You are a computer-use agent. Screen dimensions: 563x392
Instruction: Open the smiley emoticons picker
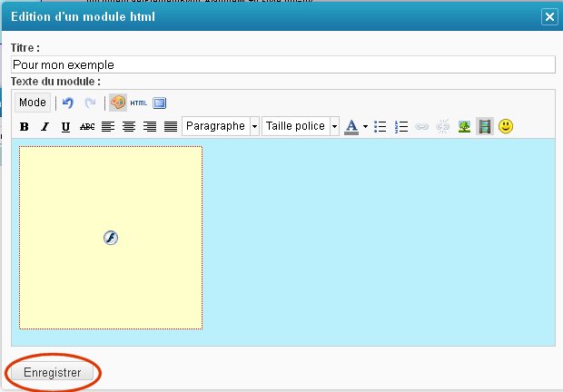click(506, 127)
